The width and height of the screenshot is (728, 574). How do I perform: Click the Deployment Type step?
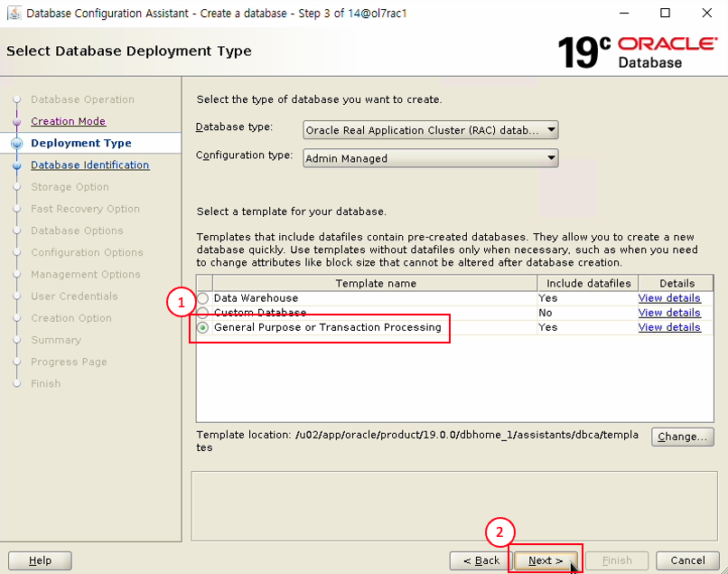tap(81, 143)
